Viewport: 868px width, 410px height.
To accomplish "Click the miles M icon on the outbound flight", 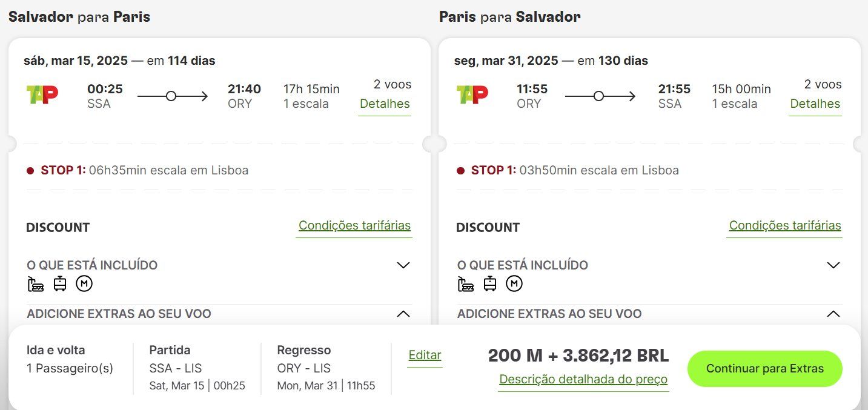I will 84,283.
